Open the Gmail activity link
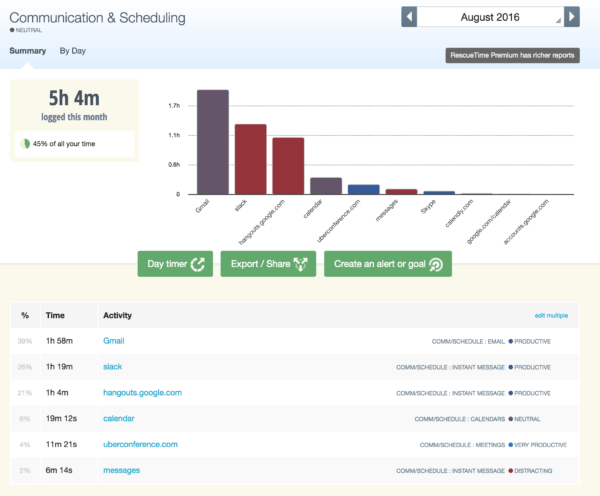The width and height of the screenshot is (600, 496). click(x=114, y=341)
